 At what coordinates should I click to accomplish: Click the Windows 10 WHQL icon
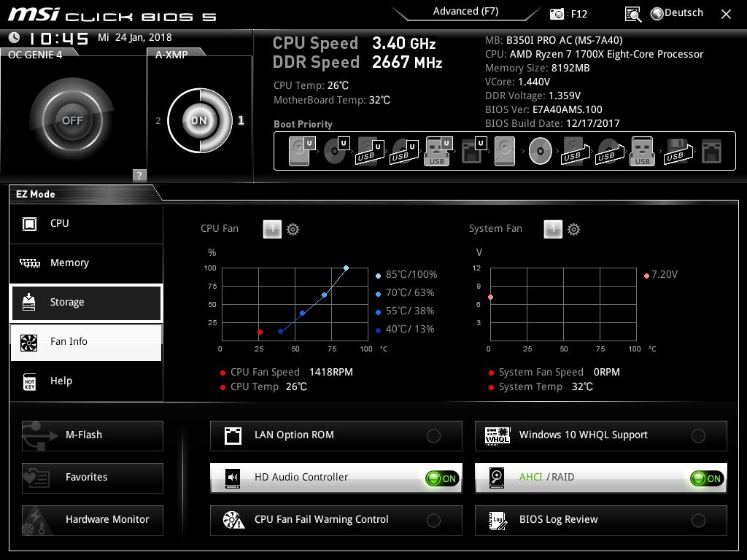coord(498,435)
